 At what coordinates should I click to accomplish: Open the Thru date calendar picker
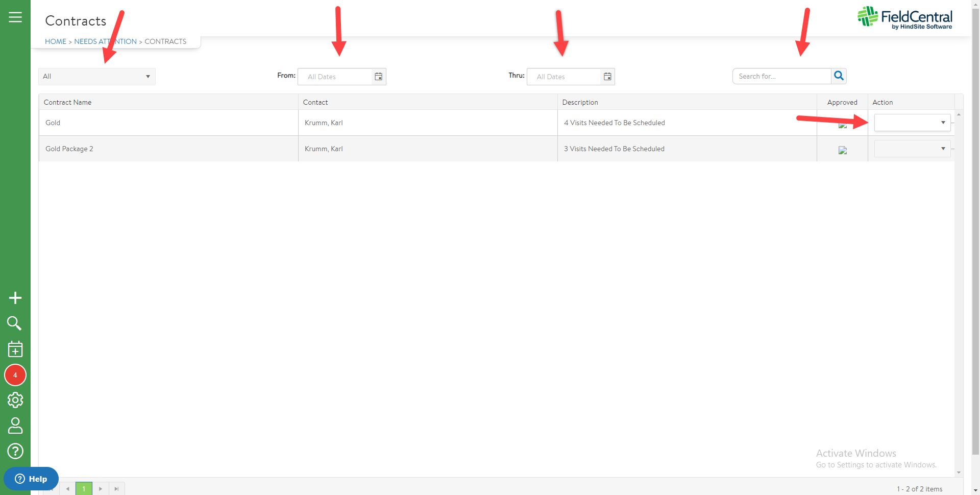[x=607, y=77]
